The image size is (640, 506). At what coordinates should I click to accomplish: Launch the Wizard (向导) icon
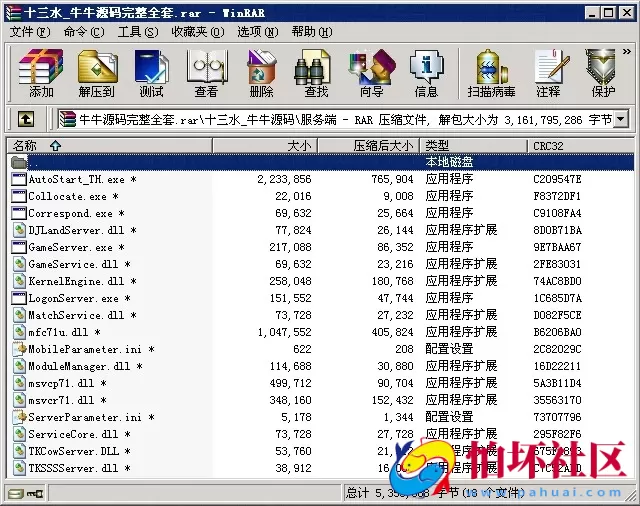coord(371,73)
